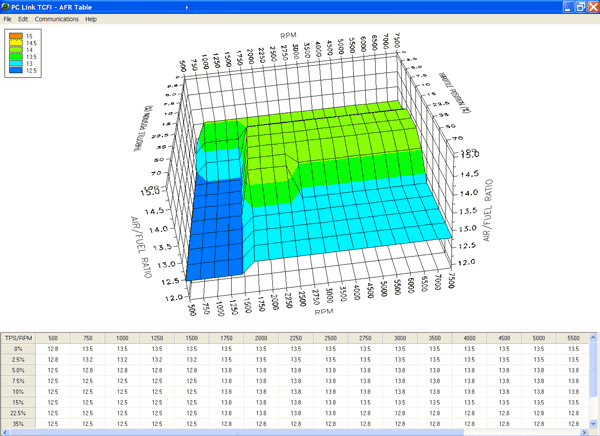Image resolution: width=600 pixels, height=436 pixels.
Task: Open the Edit menu
Action: point(23,19)
